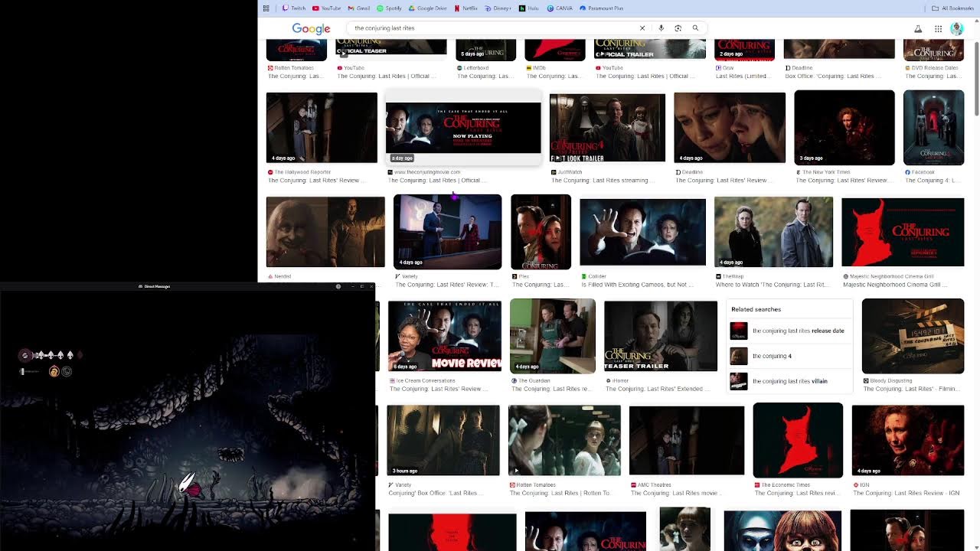Select related search 'the conjuring last rites release date'
Viewport: 980px width, 551px height.
coord(788,331)
